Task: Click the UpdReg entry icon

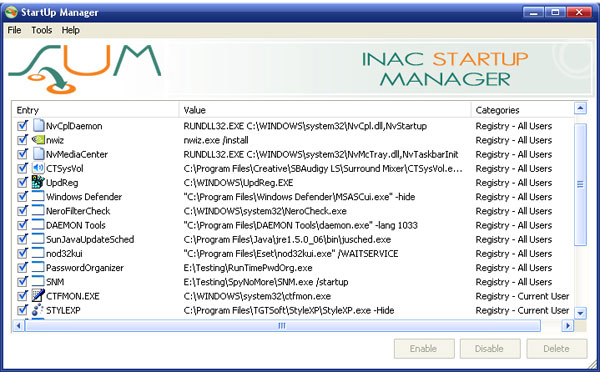Action: tap(38, 182)
